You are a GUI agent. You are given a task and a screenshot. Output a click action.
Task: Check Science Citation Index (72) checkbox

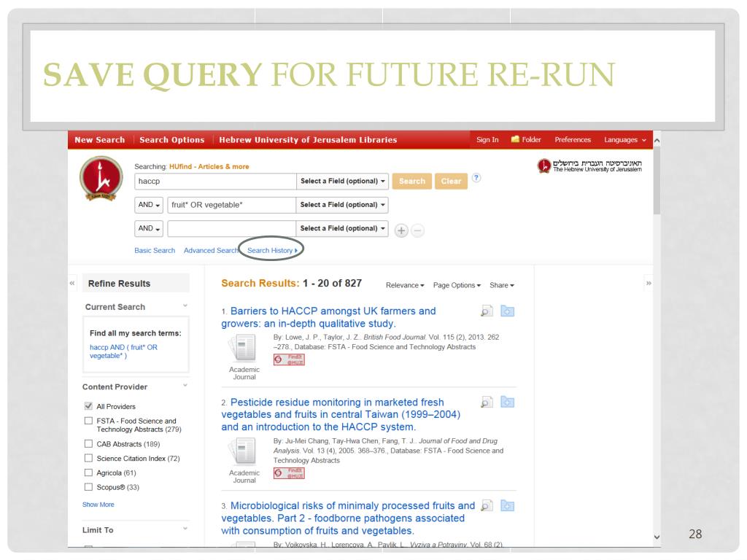tap(88, 458)
